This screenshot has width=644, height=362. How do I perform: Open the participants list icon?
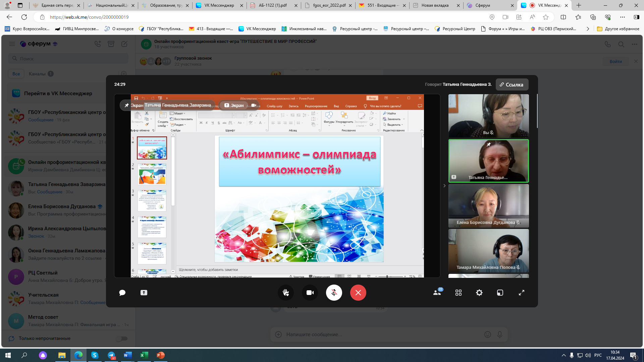(437, 292)
